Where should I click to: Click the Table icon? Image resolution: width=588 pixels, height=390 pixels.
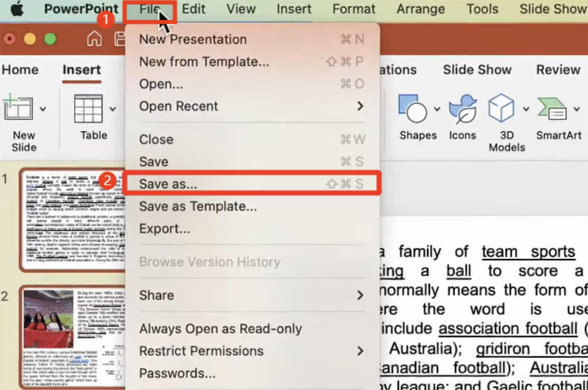[x=89, y=108]
